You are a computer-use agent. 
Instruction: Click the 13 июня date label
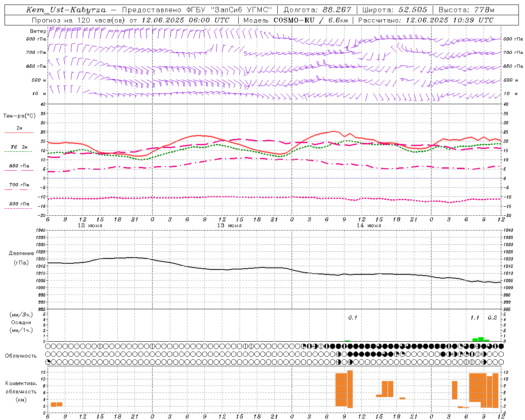click(229, 226)
